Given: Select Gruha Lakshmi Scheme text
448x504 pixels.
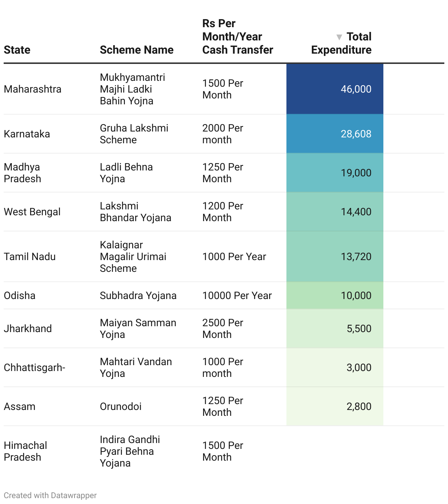Looking at the screenshot, I should pos(134,134).
